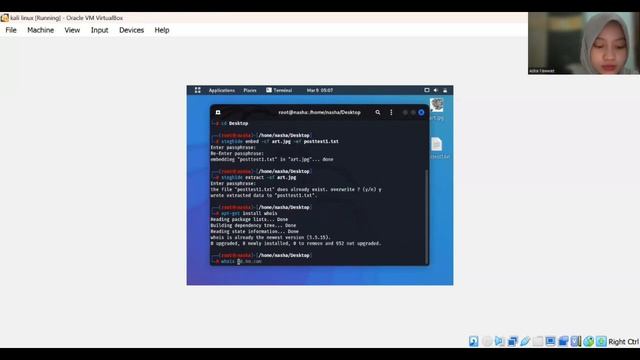
Task: Open the Input menu
Action: 99,30
